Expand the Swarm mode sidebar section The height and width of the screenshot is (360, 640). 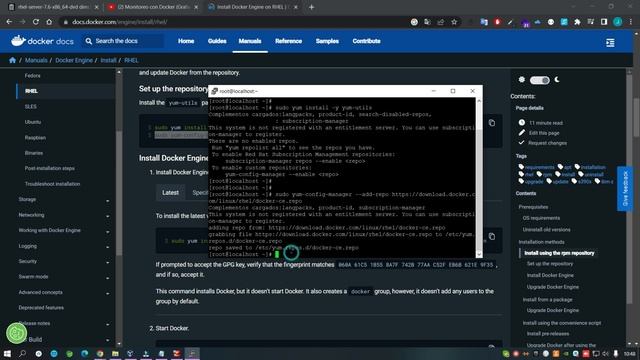(x=108, y=278)
